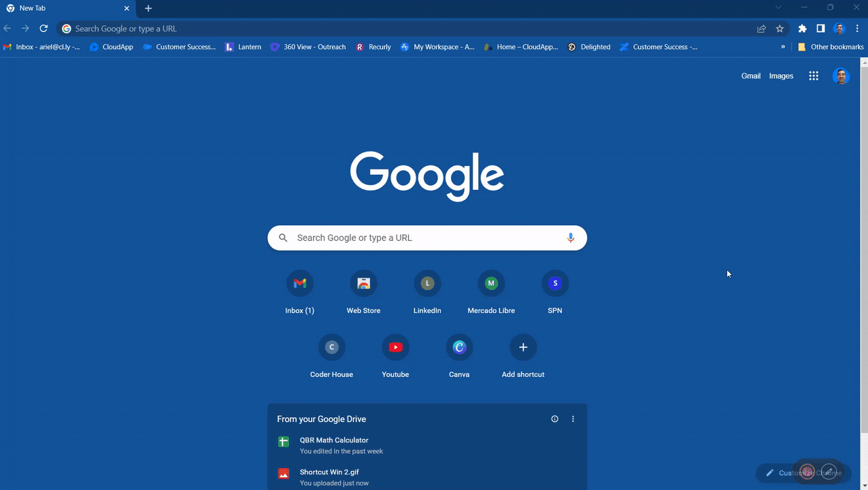The image size is (868, 490).
Task: Open the Other bookmarks folder
Action: click(x=831, y=47)
